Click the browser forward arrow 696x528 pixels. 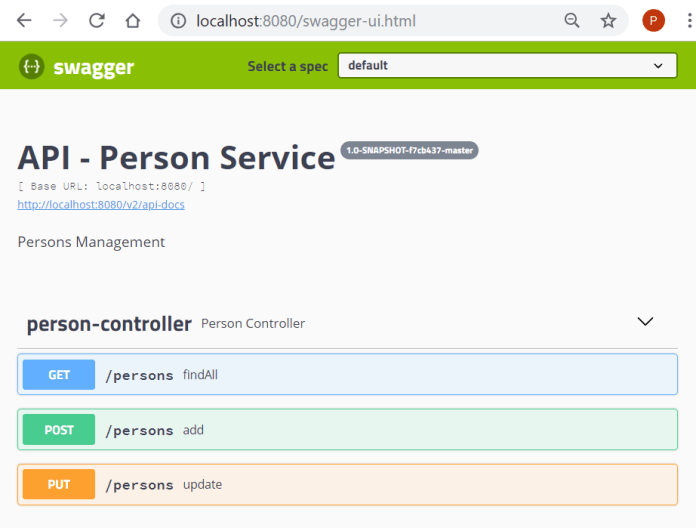(60, 20)
